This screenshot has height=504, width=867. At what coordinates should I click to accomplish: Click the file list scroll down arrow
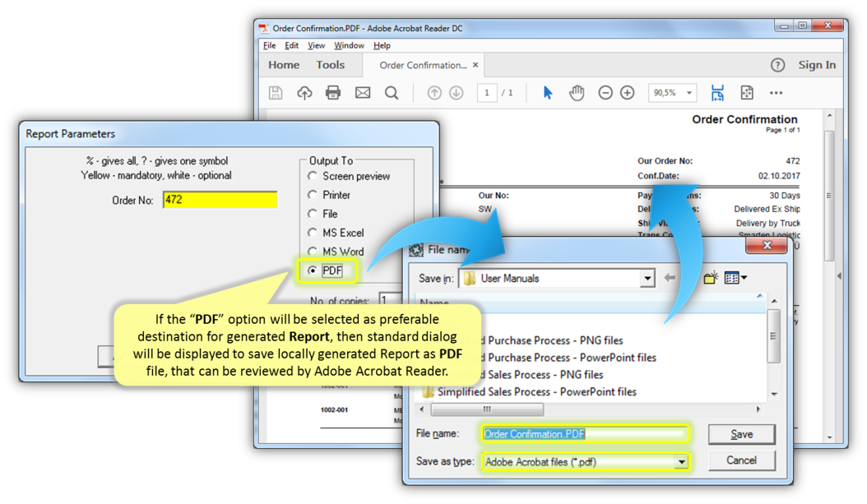point(774,395)
